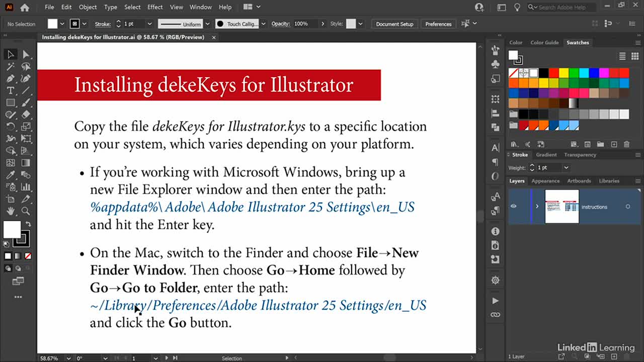The image size is (644, 362).
Task: Open the Brushes panel icon in dock
Action: tap(496, 50)
